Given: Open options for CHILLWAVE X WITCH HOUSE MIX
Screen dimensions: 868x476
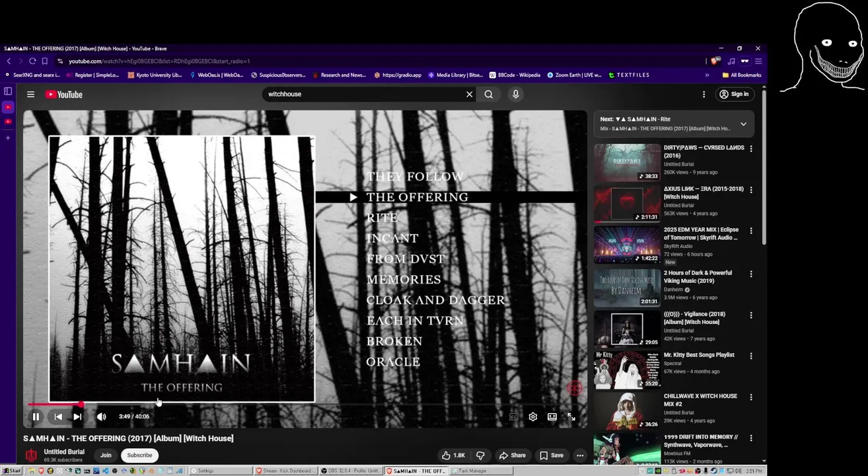Looking at the screenshot, I should click(x=751, y=397).
